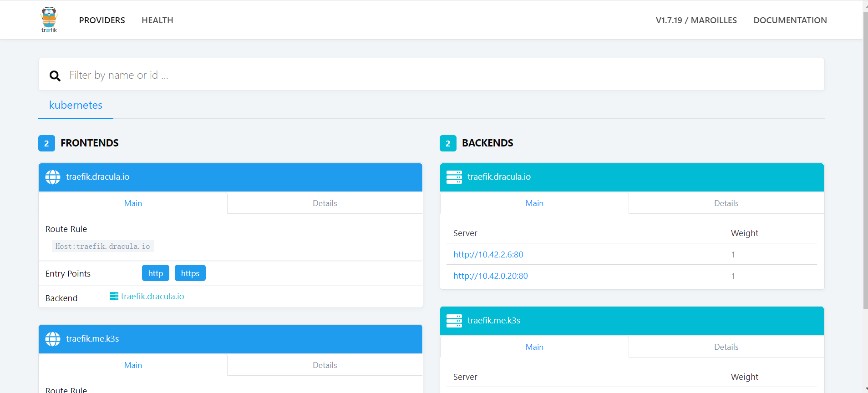Open server link http://10.42.2.6:80
The height and width of the screenshot is (393, 868).
(488, 254)
